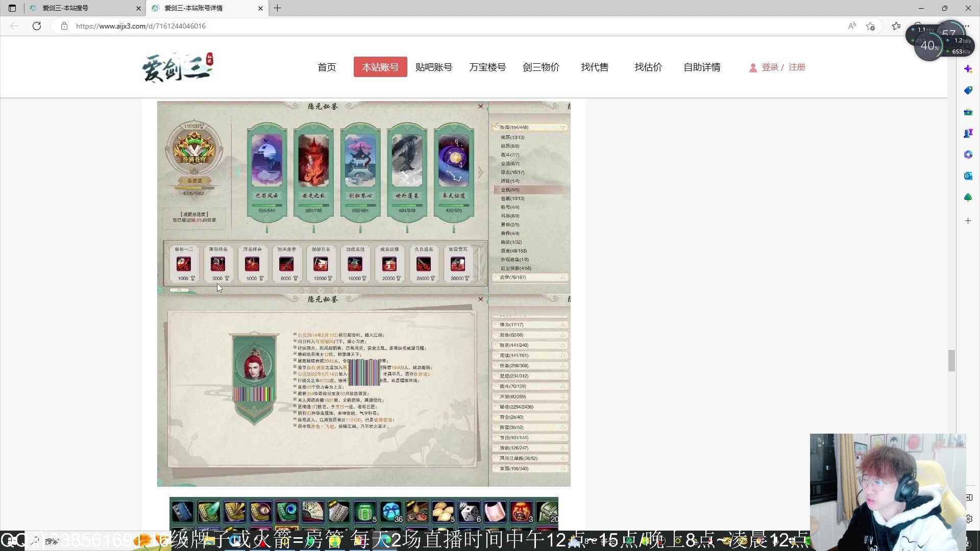
Task: Click the 登录 link
Action: [770, 67]
